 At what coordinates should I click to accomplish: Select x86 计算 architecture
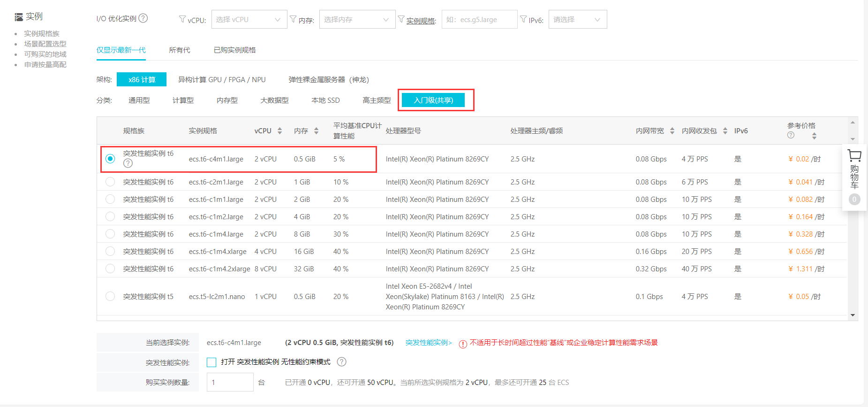tap(142, 79)
